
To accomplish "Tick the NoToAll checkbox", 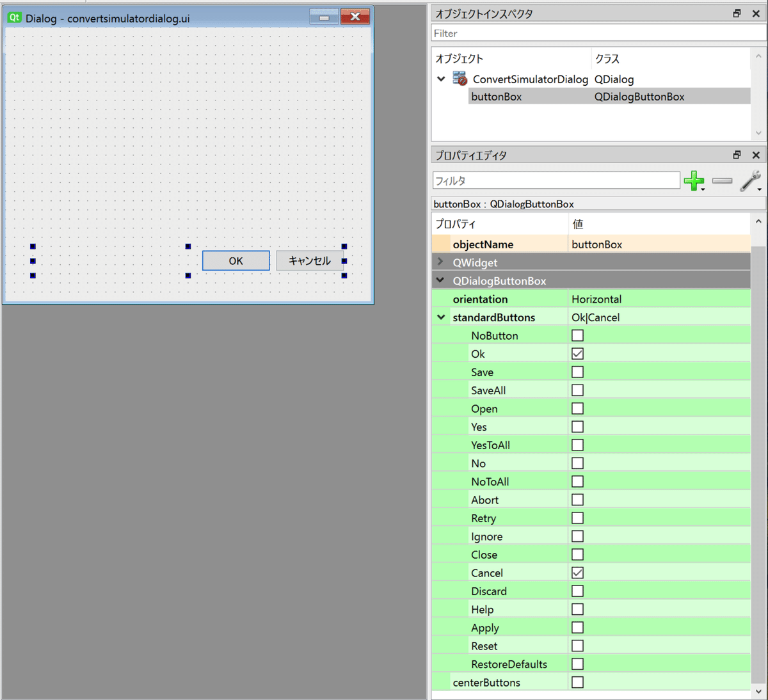I will point(577,481).
